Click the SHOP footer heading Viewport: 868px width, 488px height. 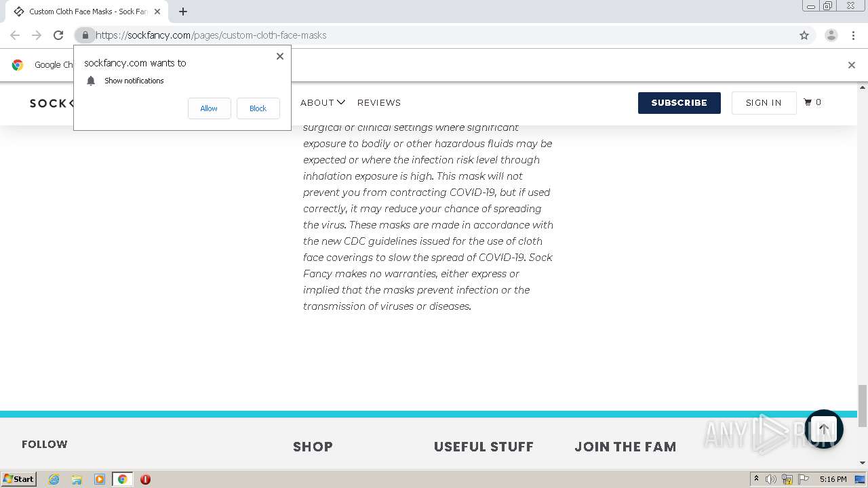coord(313,447)
